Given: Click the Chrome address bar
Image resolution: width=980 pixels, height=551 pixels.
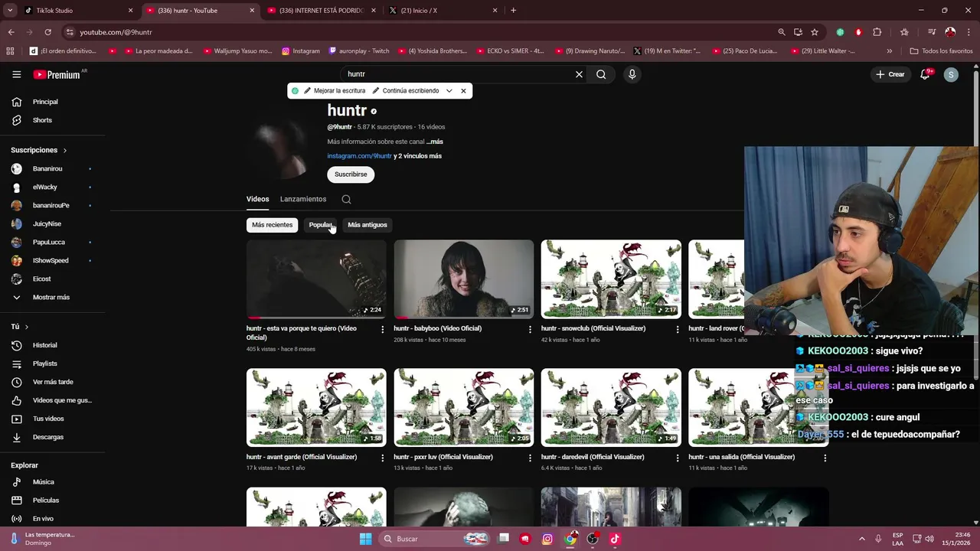Looking at the screenshot, I should 421,32.
